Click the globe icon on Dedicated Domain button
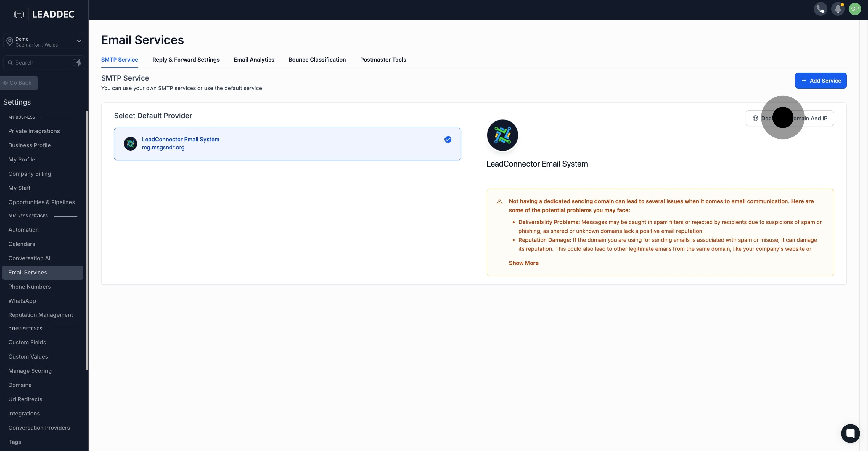Image resolution: width=868 pixels, height=451 pixels. pos(755,118)
